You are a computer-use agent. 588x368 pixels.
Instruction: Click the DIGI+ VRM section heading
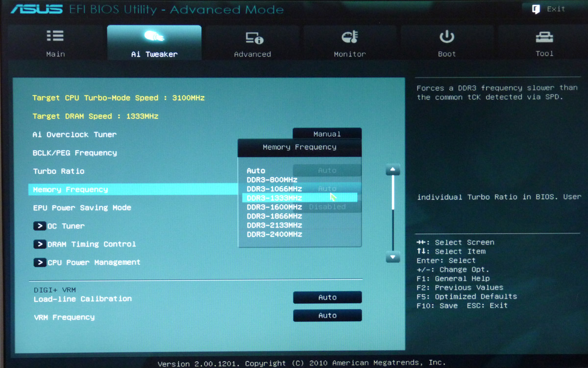point(54,290)
